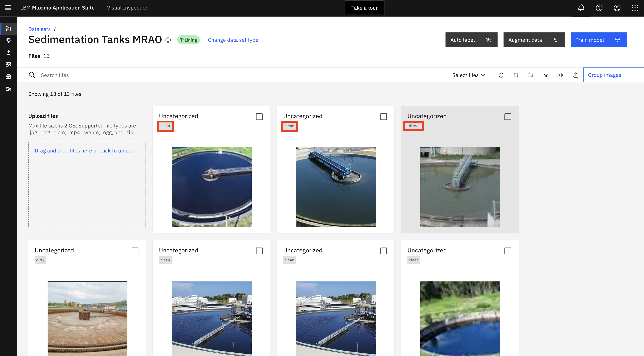Select the dirty tank image checkbox in top row

(x=507, y=117)
